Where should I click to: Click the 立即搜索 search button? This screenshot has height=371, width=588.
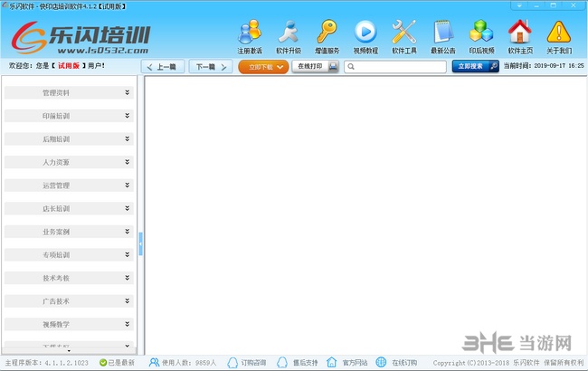(475, 66)
